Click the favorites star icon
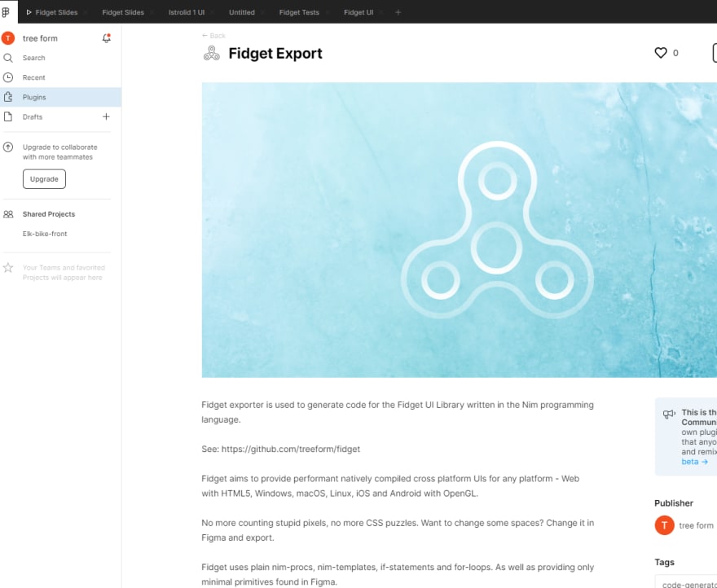This screenshot has width=717, height=588. [8, 267]
